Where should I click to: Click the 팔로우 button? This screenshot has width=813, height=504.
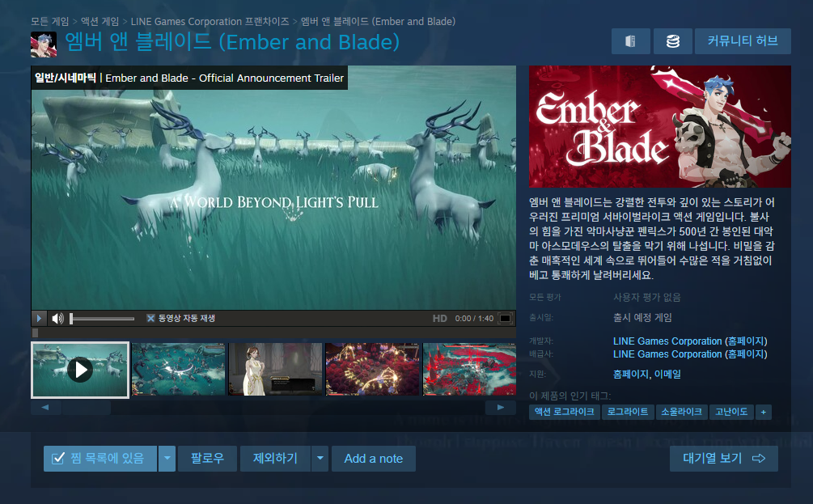click(207, 459)
